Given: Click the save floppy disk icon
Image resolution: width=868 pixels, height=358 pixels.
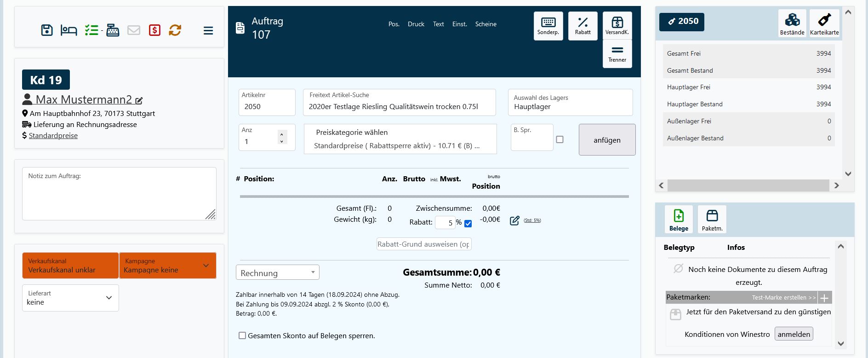Looking at the screenshot, I should pos(47,30).
